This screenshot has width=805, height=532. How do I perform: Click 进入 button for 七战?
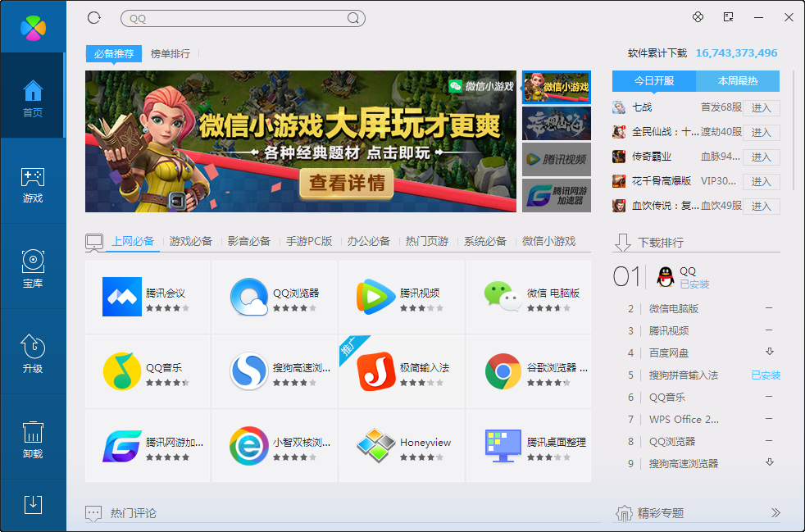click(762, 108)
